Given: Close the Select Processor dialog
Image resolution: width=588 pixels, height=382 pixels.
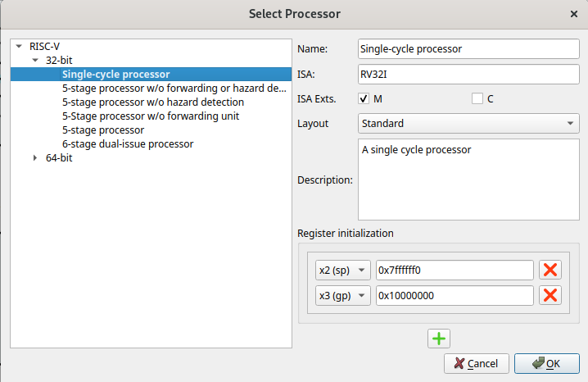Looking at the screenshot, I should coord(574,14).
